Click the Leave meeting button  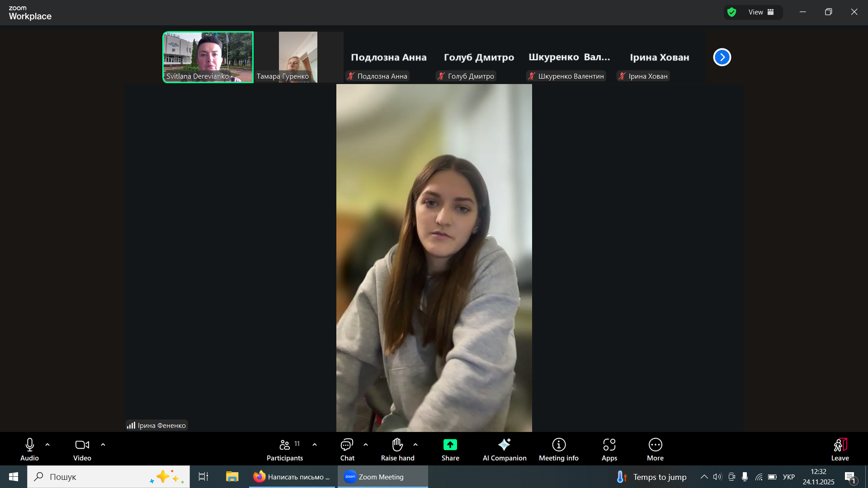click(840, 450)
